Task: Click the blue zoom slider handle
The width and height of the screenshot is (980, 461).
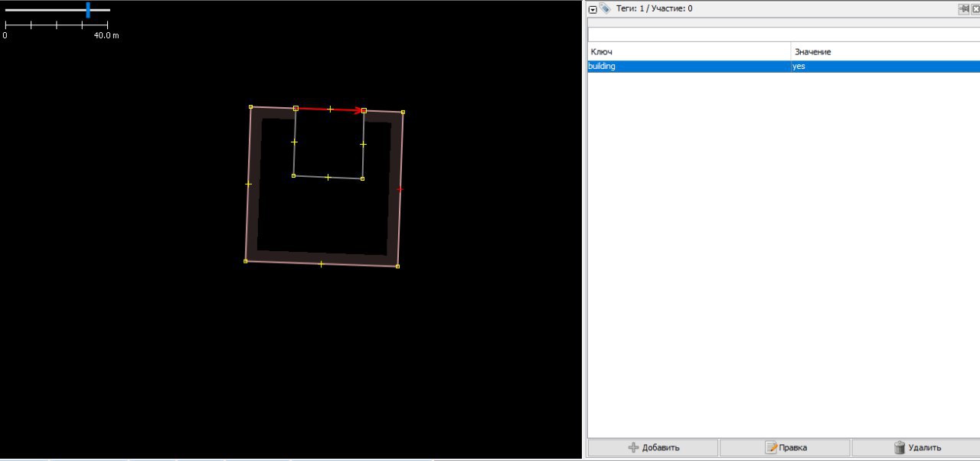Action: pos(88,10)
